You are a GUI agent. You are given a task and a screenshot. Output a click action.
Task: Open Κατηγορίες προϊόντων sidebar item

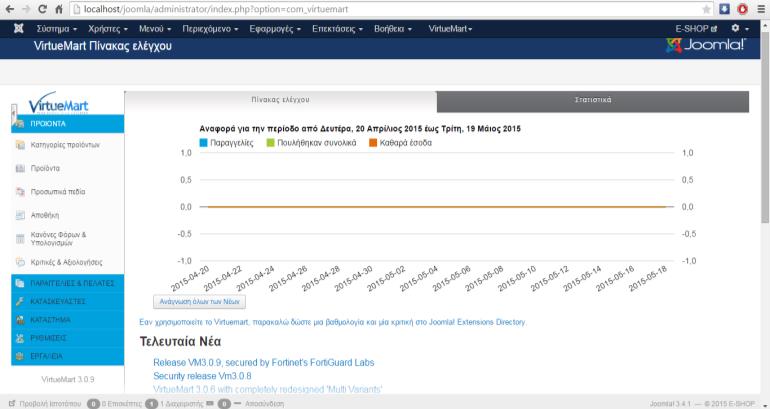point(65,145)
